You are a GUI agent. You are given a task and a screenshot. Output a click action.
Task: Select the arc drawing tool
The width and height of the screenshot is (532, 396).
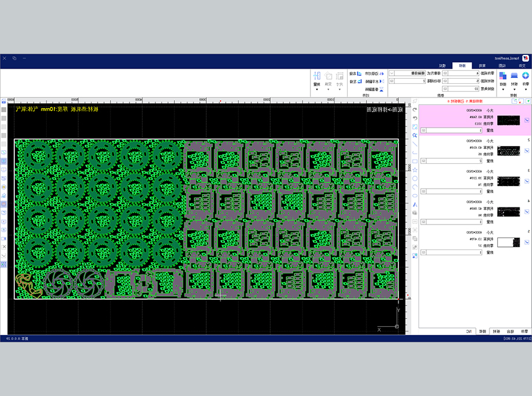tap(414, 187)
